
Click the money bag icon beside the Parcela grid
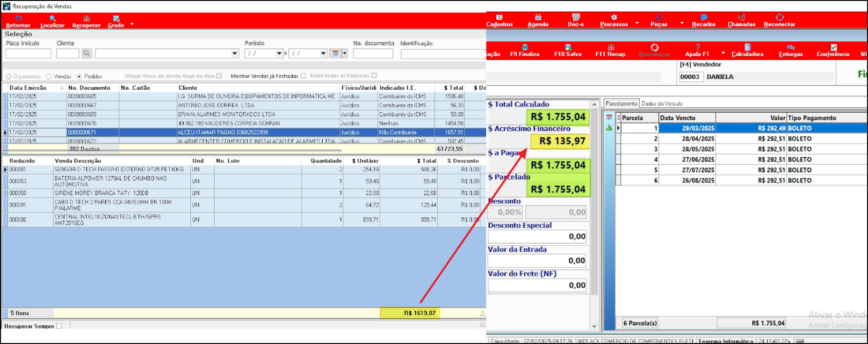point(609,128)
